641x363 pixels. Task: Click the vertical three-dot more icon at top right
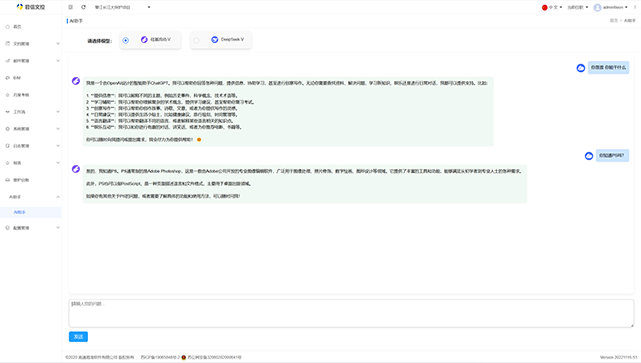(x=635, y=7)
